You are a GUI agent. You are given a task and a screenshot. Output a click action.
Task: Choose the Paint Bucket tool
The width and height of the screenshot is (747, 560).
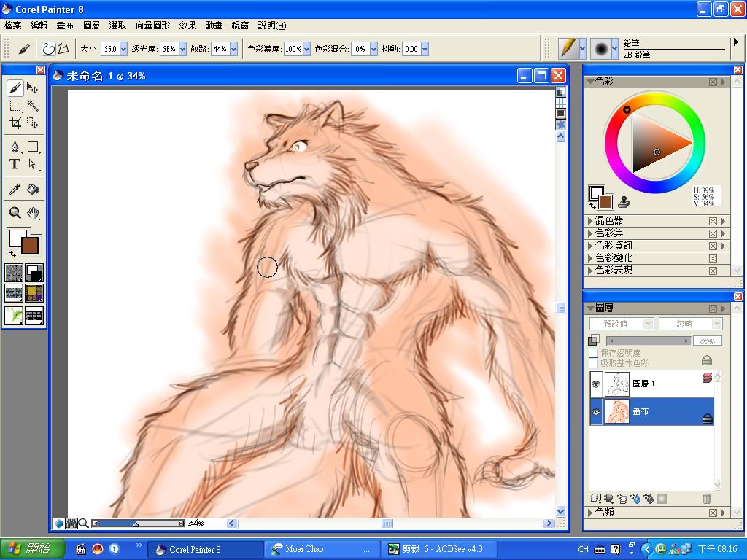tap(33, 189)
